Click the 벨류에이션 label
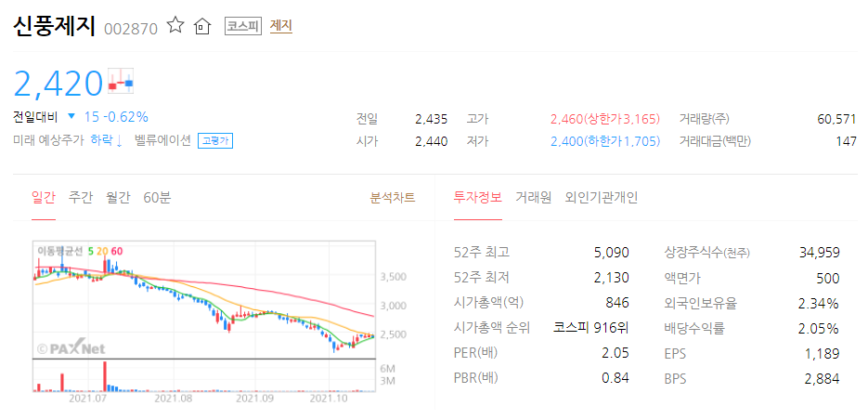 pyautogui.click(x=162, y=141)
